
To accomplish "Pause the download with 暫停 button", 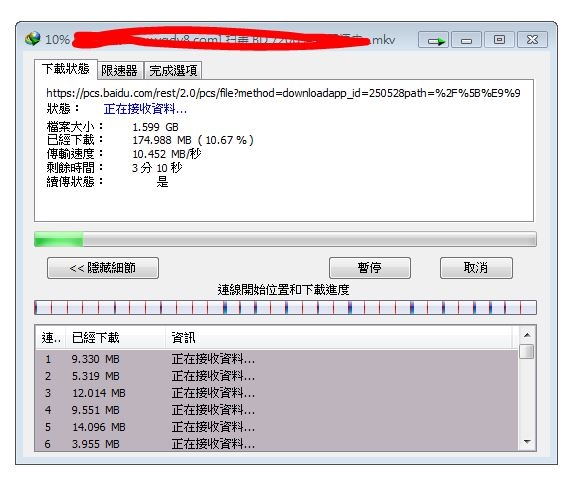I will [x=370, y=268].
